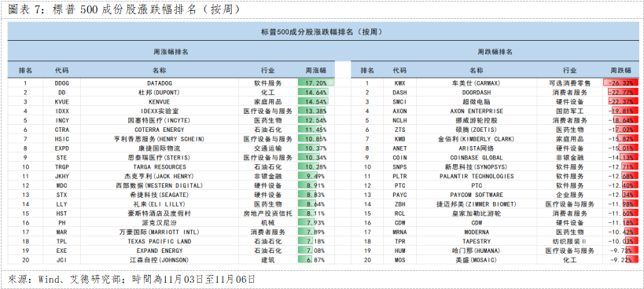Click the 房地产投资信托 industry cell
This screenshot has height=289, width=644.
click(268, 214)
